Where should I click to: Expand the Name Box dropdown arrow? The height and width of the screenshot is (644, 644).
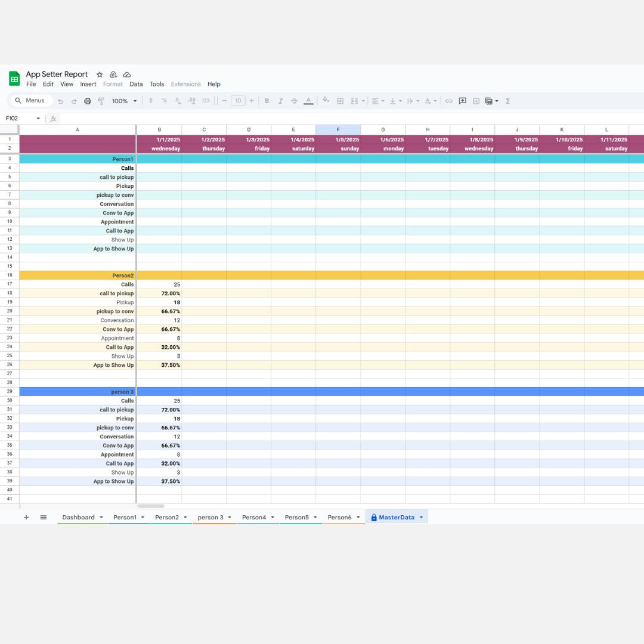pyautogui.click(x=38, y=119)
